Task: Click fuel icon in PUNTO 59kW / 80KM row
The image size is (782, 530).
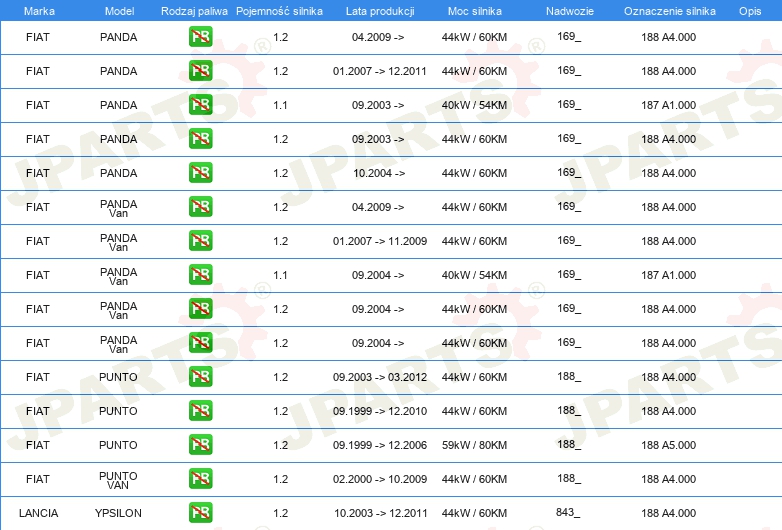Action: click(x=200, y=444)
